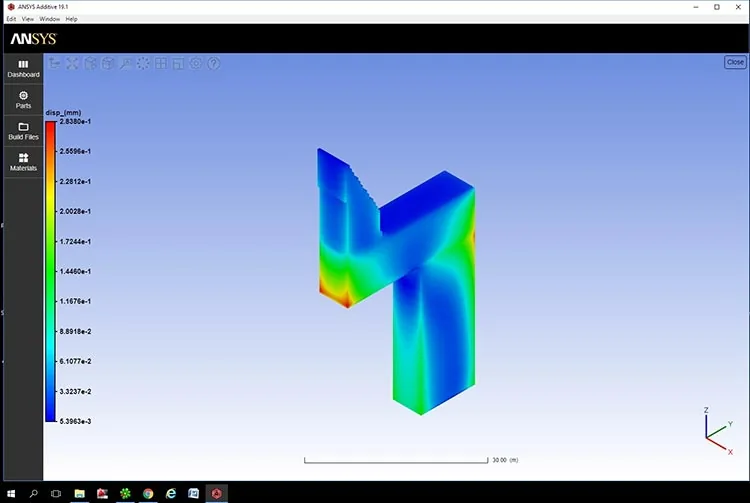750x503 pixels.
Task: Open the Dashboard sidebar panel
Action: pos(23,69)
